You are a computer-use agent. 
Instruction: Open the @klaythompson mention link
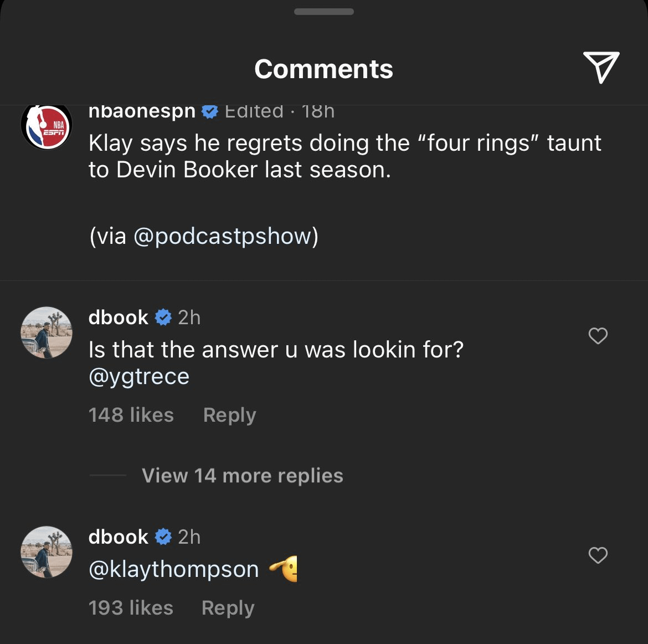[173, 570]
